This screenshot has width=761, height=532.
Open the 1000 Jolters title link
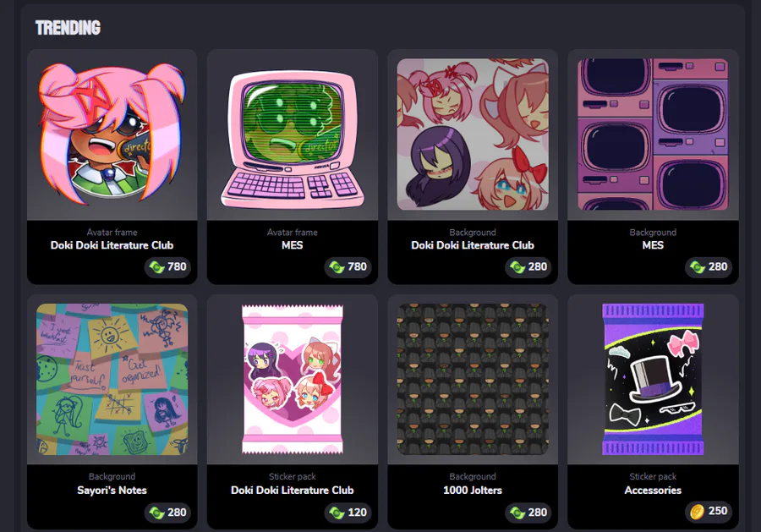pyautogui.click(x=473, y=491)
